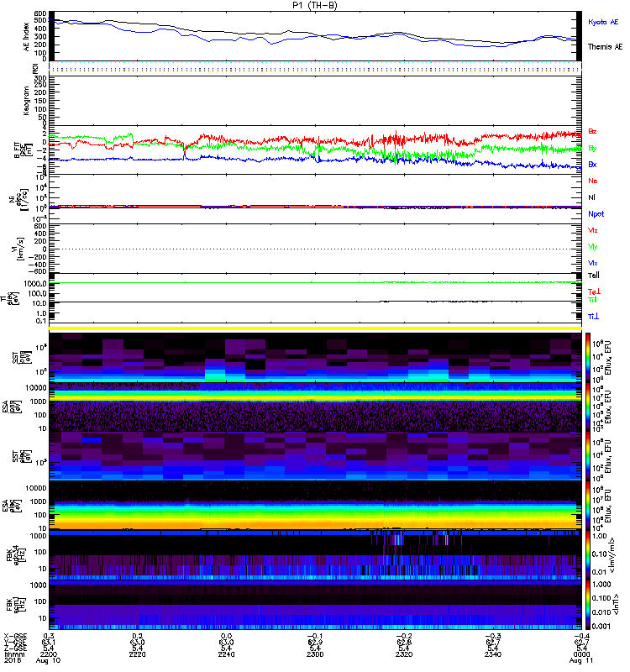Click the yellow horizontal bar above the spectrograms
This screenshot has height=672, width=630.
pos(315,328)
